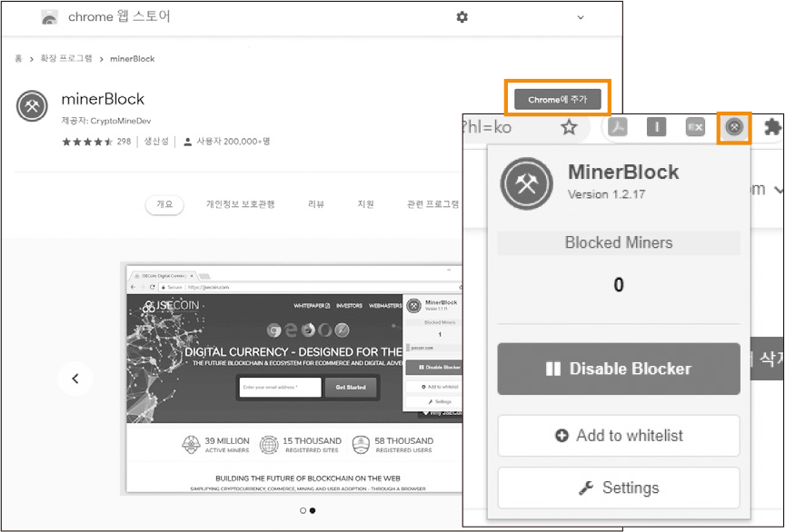
Task: Click the minerBlock breadcrumb text
Action: pos(132,58)
